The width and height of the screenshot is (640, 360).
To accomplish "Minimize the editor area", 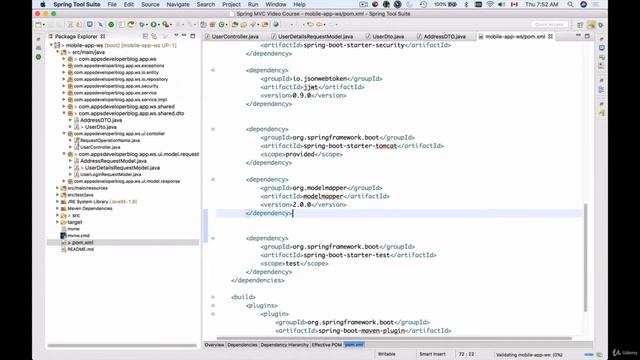I will [578, 36].
